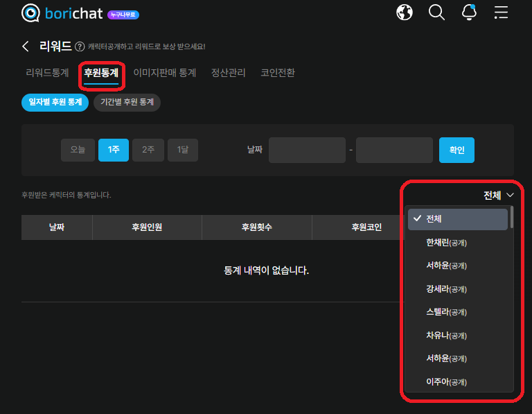This screenshot has height=414, width=532.
Task: Collapse the 전체 character dropdown
Action: 499,196
